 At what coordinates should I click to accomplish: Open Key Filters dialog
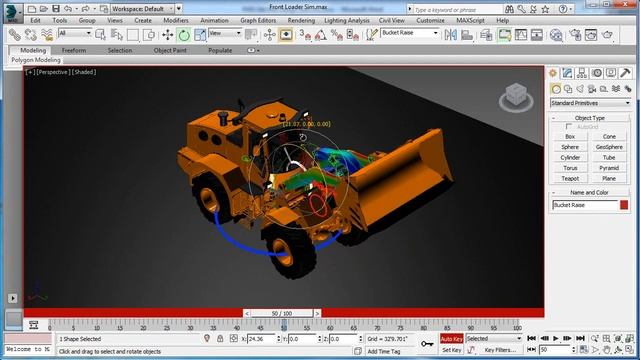[x=500, y=350]
